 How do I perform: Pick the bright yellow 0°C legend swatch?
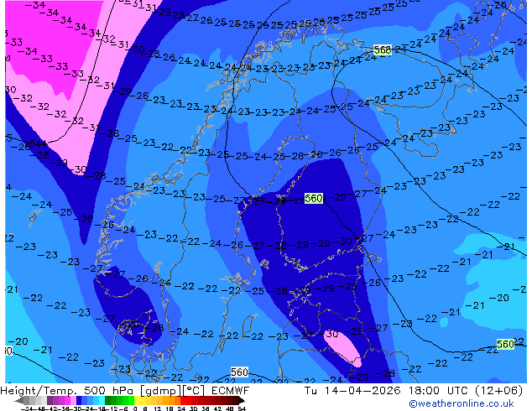137,400
